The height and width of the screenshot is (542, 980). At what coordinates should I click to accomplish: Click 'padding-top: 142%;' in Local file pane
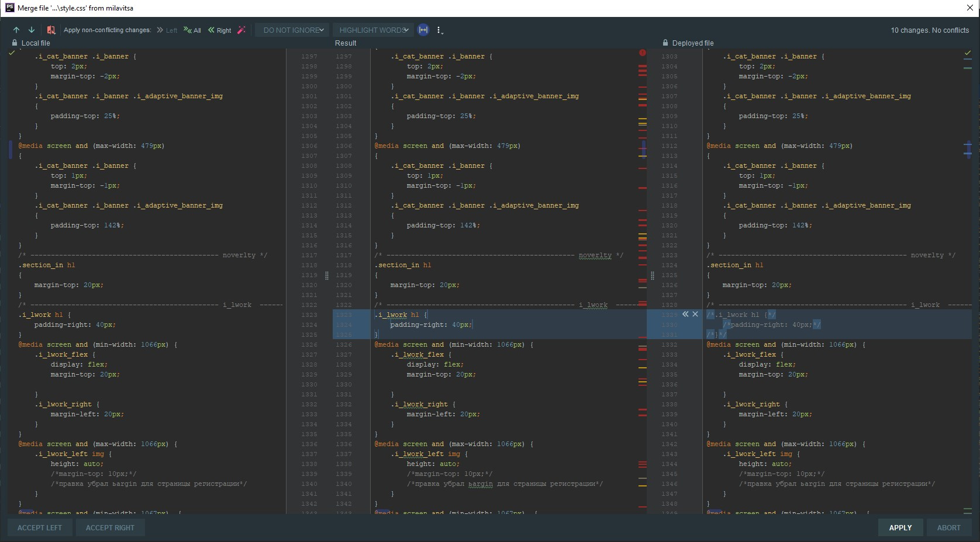click(87, 225)
